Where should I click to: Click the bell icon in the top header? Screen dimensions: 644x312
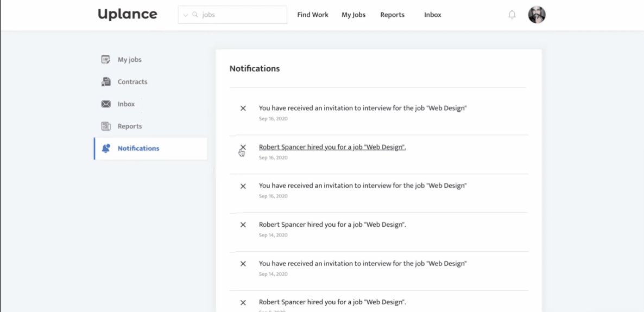[x=512, y=15]
